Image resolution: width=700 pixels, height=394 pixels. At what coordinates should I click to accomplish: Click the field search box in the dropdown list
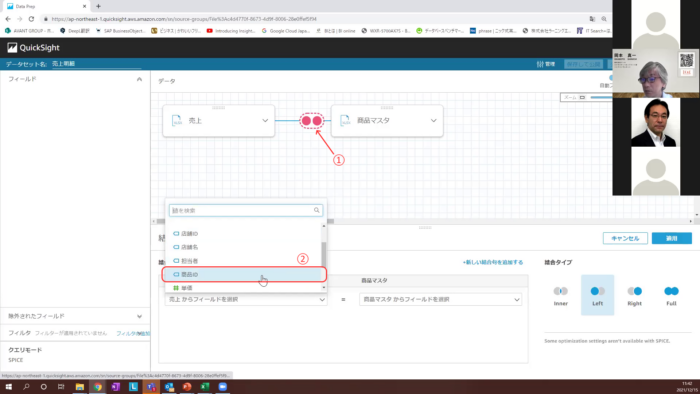pyautogui.click(x=246, y=210)
